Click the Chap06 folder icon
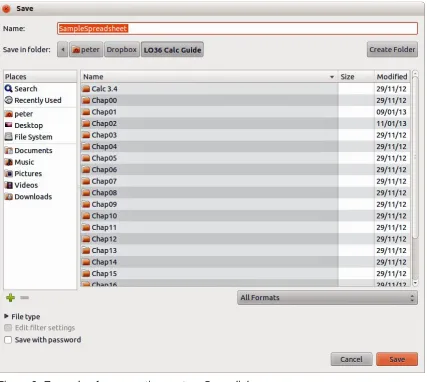Image resolution: width=427 pixels, height=382 pixels. (x=86, y=170)
